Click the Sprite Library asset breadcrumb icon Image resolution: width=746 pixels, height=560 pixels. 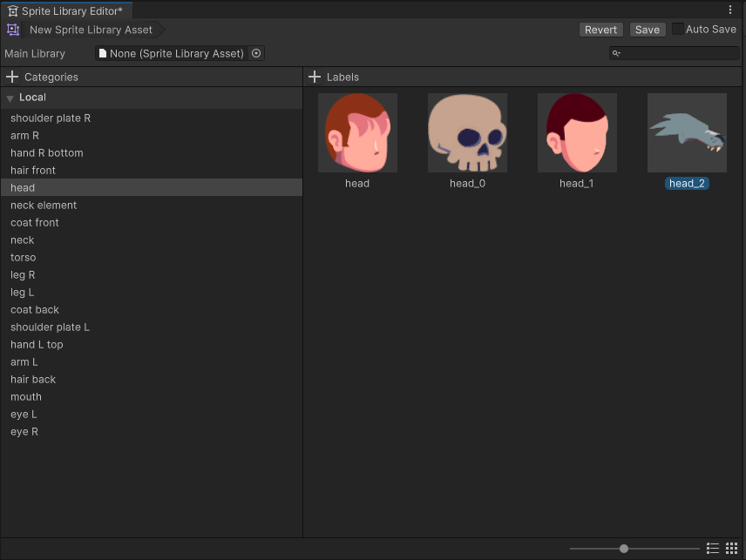tap(13, 30)
